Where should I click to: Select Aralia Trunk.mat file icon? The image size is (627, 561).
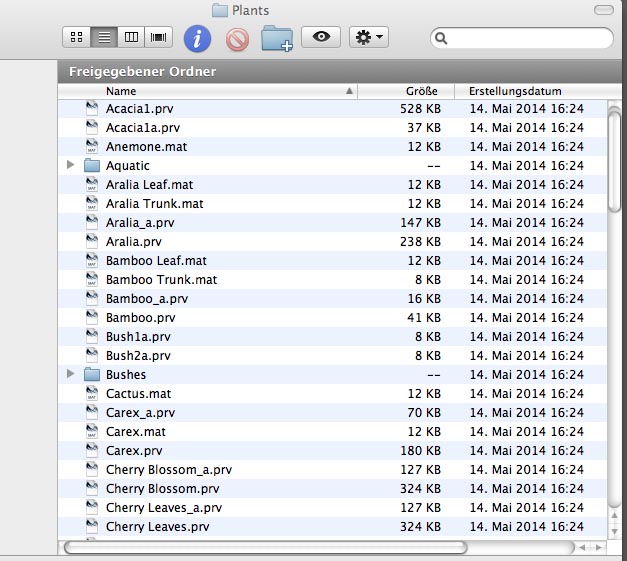click(92, 203)
